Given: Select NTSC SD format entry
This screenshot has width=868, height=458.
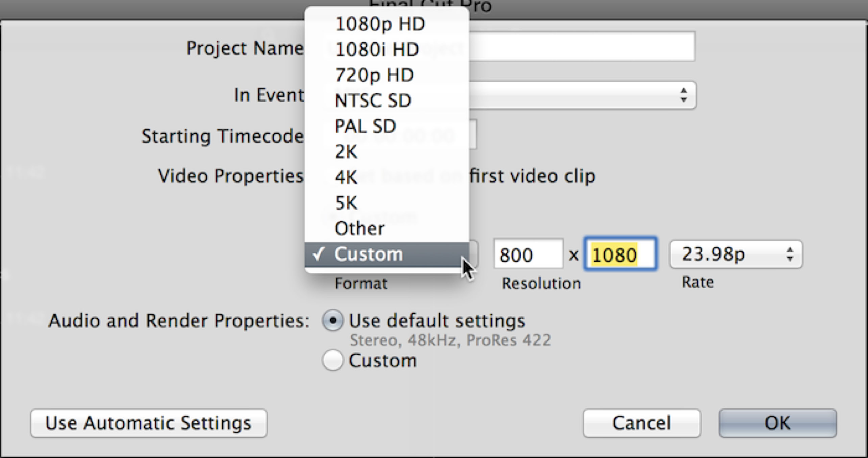Looking at the screenshot, I should point(373,101).
